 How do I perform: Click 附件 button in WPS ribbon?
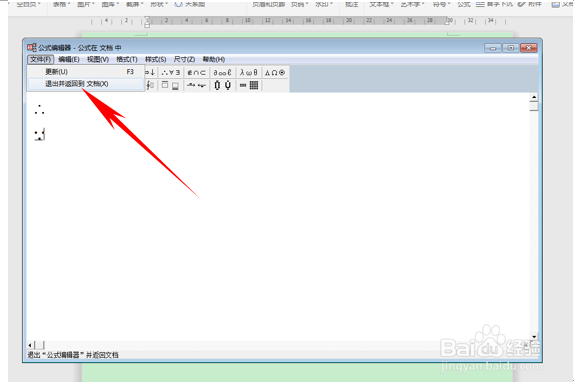(x=529, y=4)
